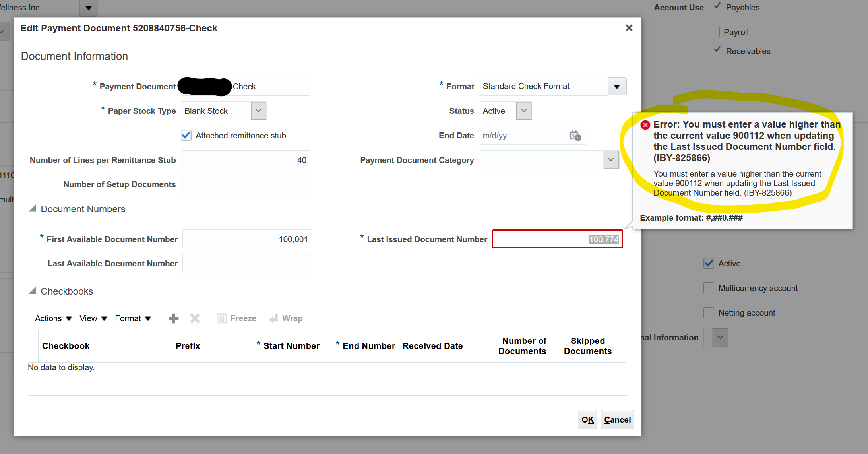This screenshot has height=454, width=868.
Task: Click the Cancel button
Action: click(x=617, y=419)
